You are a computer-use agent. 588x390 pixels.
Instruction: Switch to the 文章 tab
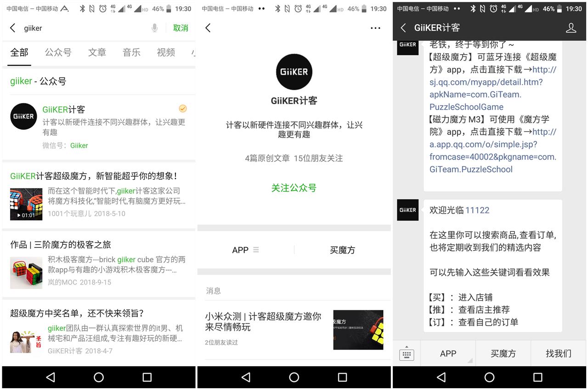click(x=97, y=53)
